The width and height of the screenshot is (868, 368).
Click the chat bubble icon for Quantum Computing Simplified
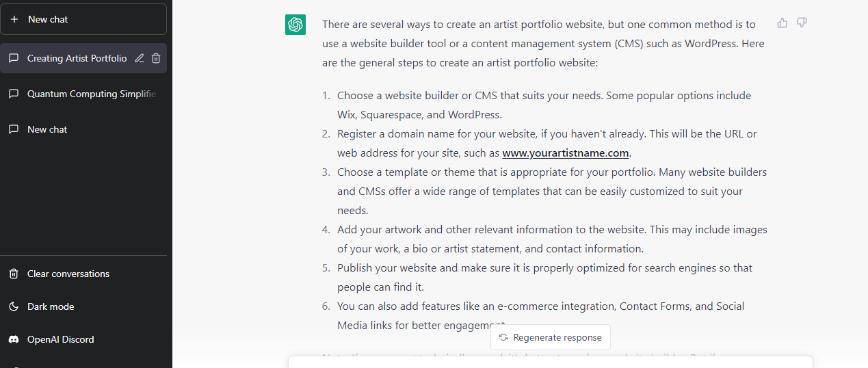pos(14,94)
